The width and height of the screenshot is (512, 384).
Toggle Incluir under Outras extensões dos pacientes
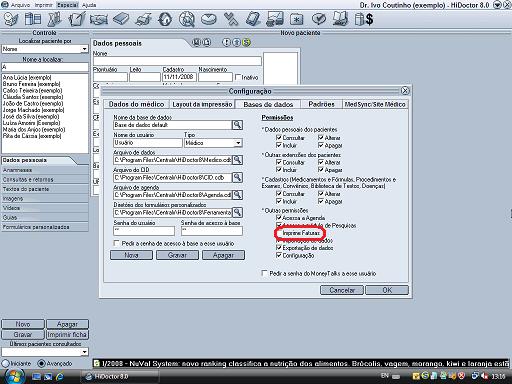tap(279, 170)
